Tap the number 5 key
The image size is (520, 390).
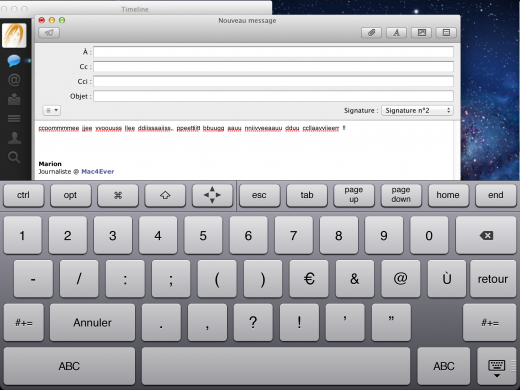click(x=203, y=235)
